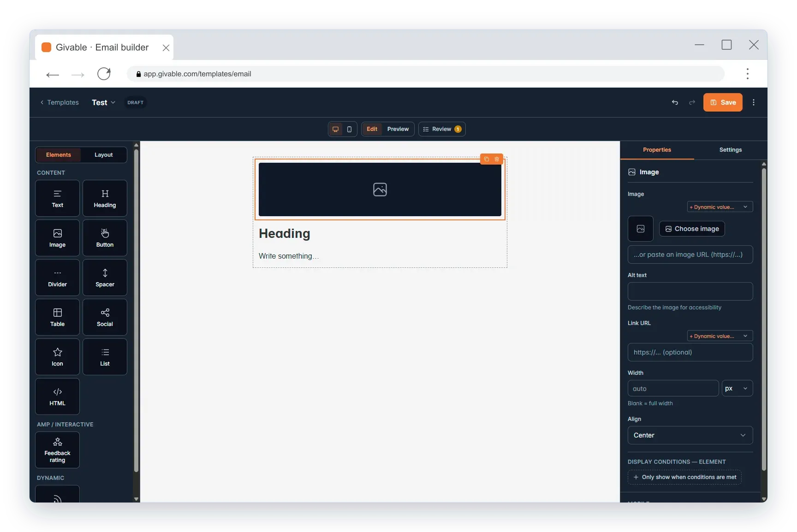The height and width of the screenshot is (532, 797).
Task: Open the Test template name dropdown
Action: pos(103,102)
